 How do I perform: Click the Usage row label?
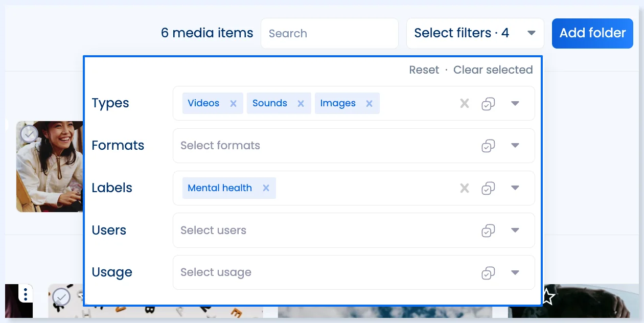(112, 273)
